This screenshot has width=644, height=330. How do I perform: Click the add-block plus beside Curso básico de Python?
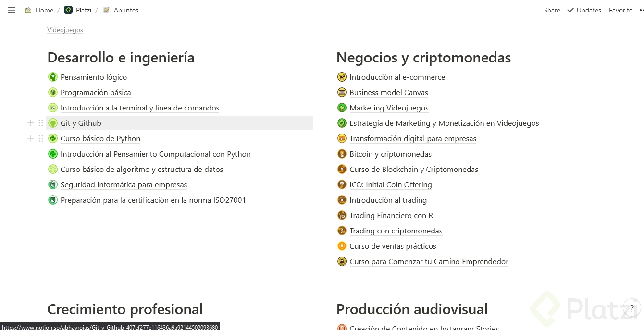[x=31, y=139]
